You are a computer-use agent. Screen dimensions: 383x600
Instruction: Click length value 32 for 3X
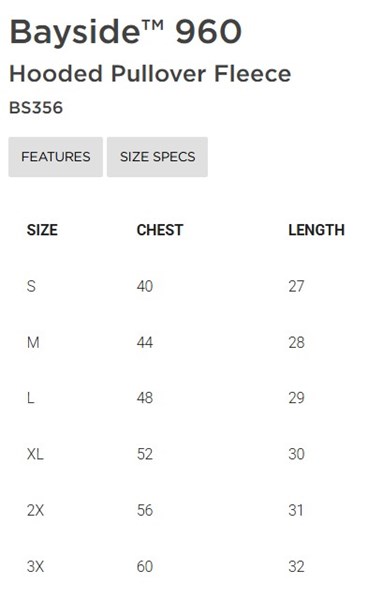point(297,567)
